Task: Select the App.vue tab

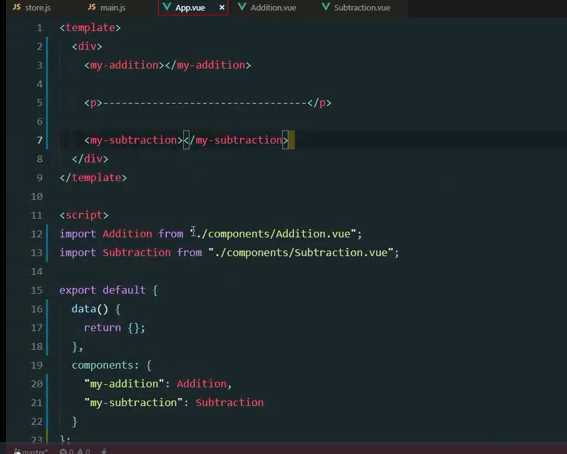Action: pyautogui.click(x=190, y=8)
